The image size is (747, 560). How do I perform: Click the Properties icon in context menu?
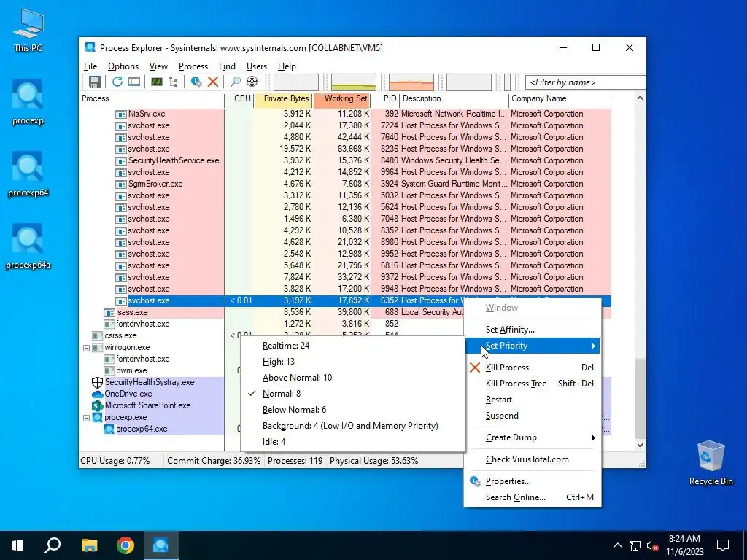474,481
